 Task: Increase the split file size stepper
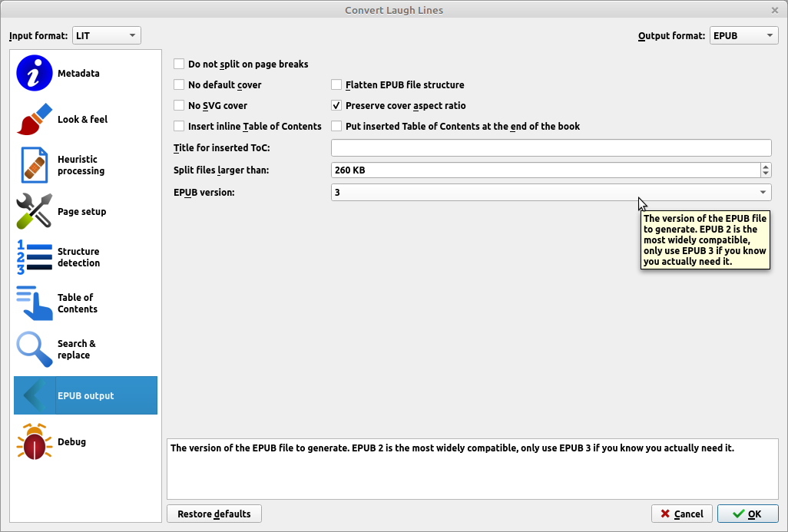click(766, 167)
